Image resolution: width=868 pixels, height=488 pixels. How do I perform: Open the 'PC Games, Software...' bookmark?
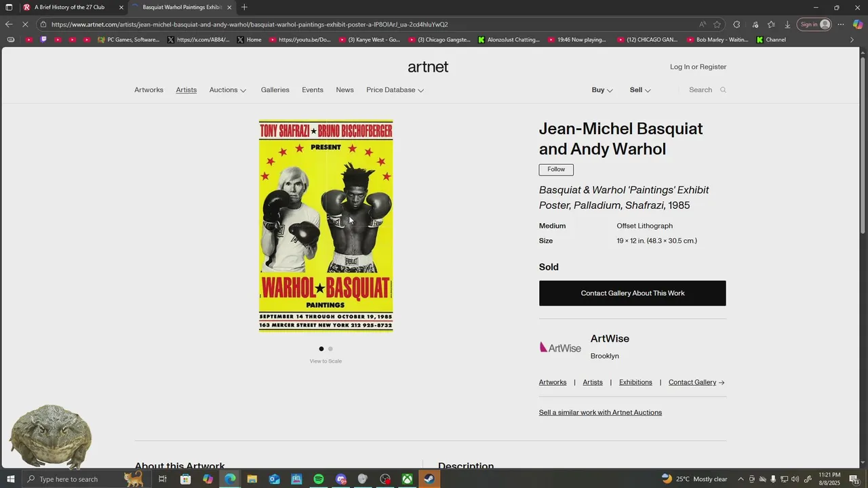coord(129,39)
